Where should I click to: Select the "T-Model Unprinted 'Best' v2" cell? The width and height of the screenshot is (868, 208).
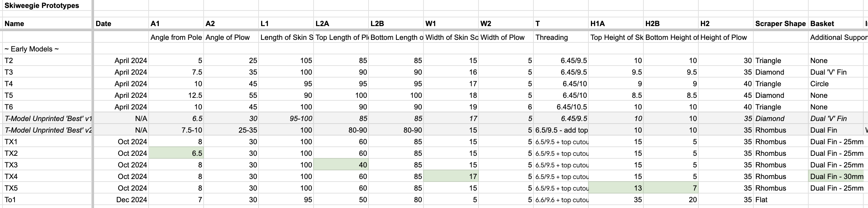pos(48,130)
